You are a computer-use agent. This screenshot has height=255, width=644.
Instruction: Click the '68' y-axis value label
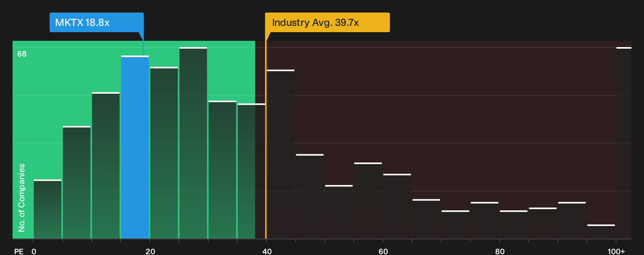click(22, 54)
